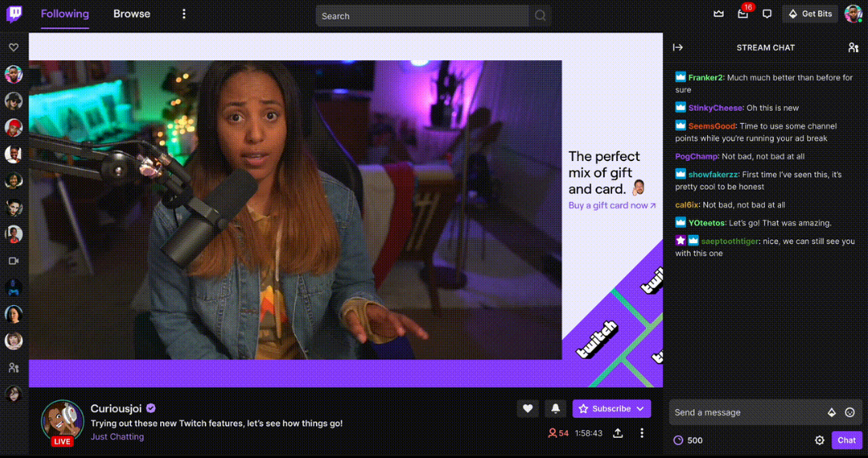Click the viewer count showing 54
The image size is (868, 458).
(x=558, y=433)
